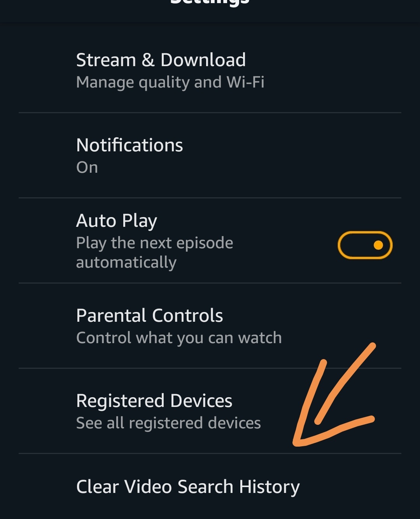The height and width of the screenshot is (519, 420).
Task: Toggle the Auto Play switch
Action: [365, 245]
